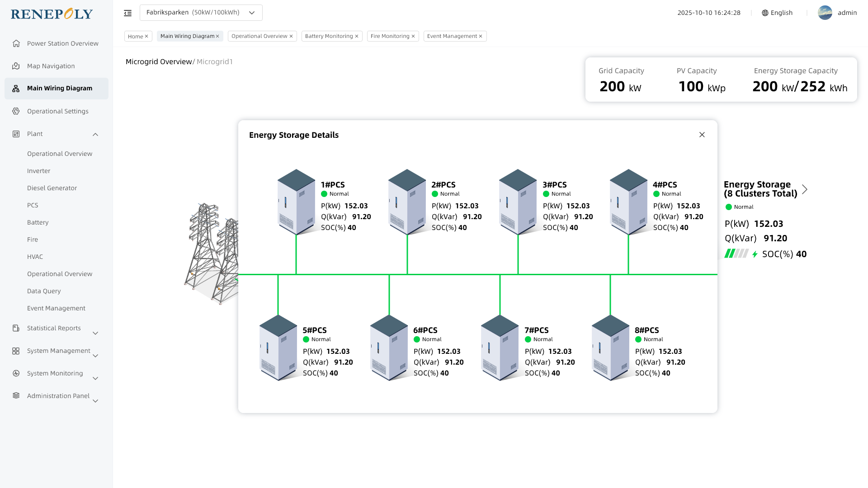Click the 8#PCS storage cabinet

point(610,347)
